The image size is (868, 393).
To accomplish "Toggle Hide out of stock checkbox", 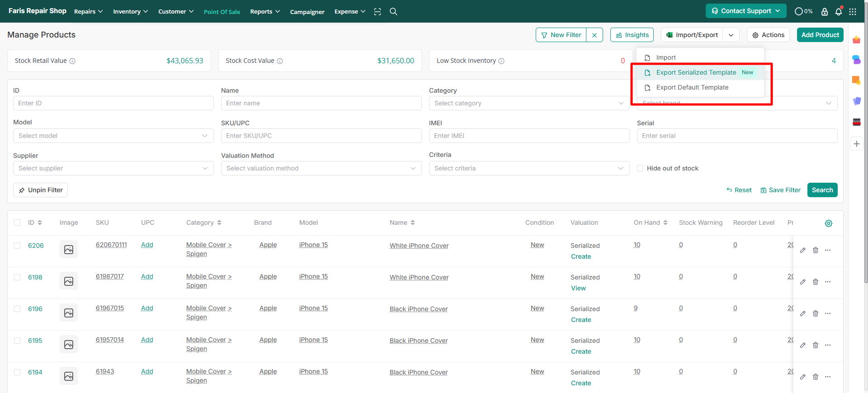I will tap(640, 168).
